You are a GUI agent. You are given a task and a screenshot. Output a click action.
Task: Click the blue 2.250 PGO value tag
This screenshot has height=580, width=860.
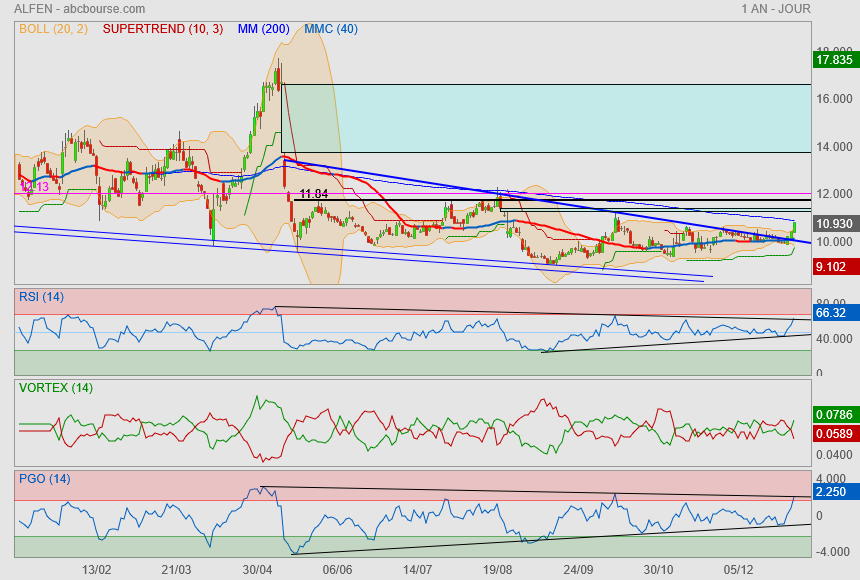coord(832,492)
